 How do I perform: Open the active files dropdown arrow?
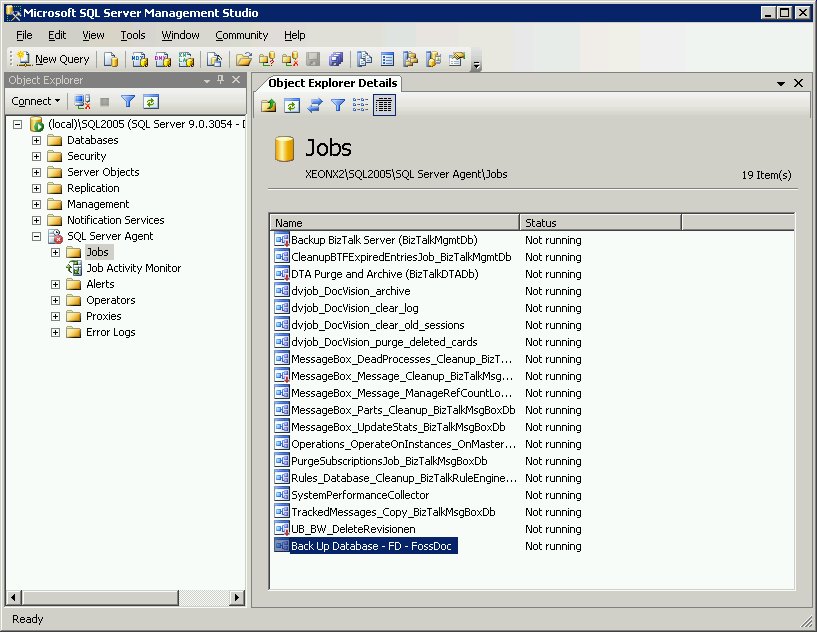781,83
